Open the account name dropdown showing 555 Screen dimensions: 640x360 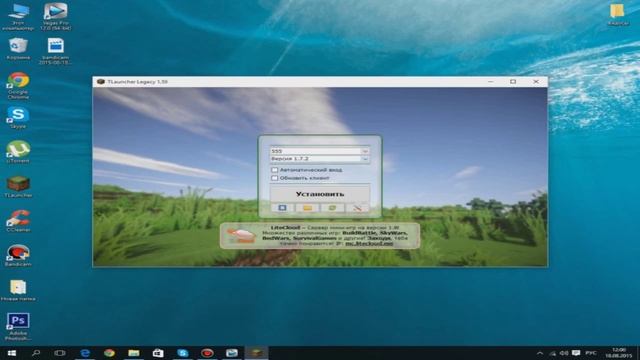pos(320,151)
